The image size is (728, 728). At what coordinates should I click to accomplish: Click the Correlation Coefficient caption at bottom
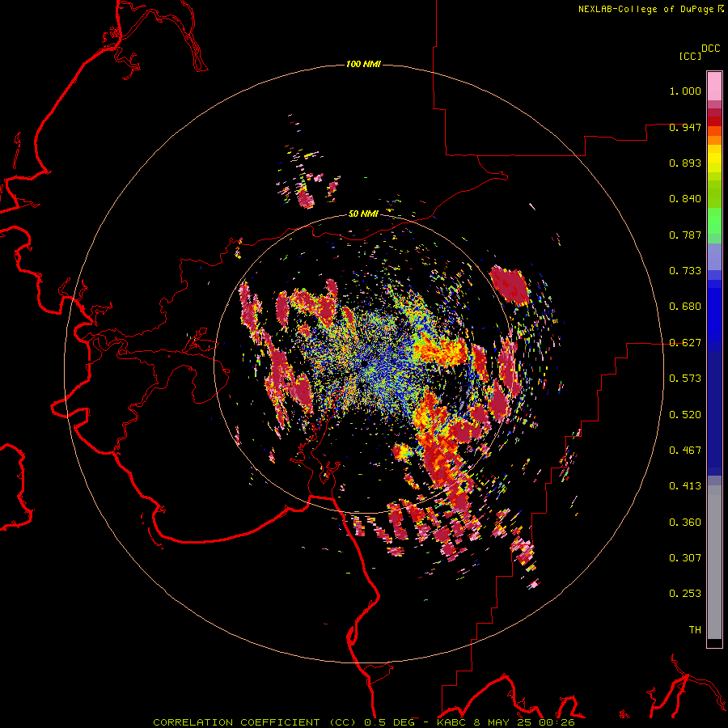(x=363, y=722)
